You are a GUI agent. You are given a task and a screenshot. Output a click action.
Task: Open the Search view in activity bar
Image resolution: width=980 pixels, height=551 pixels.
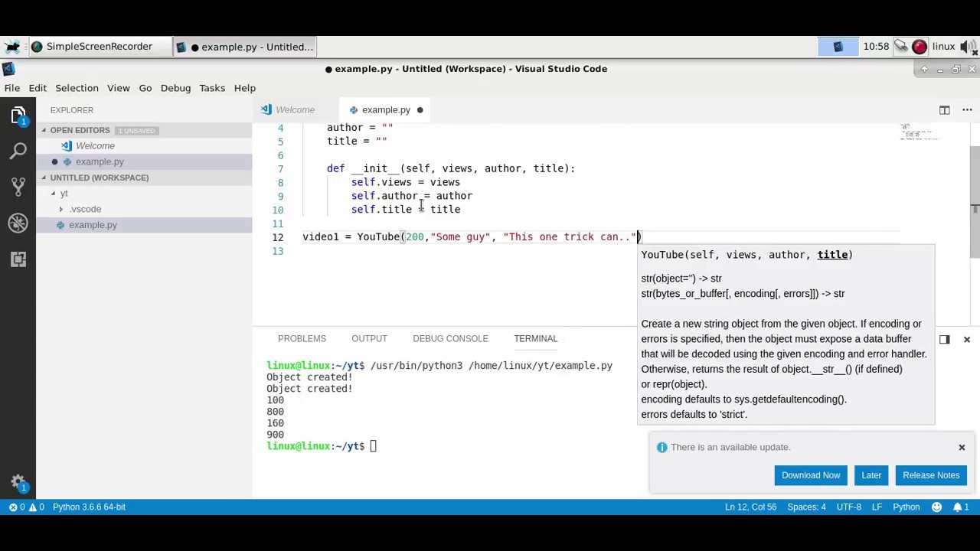pyautogui.click(x=18, y=151)
